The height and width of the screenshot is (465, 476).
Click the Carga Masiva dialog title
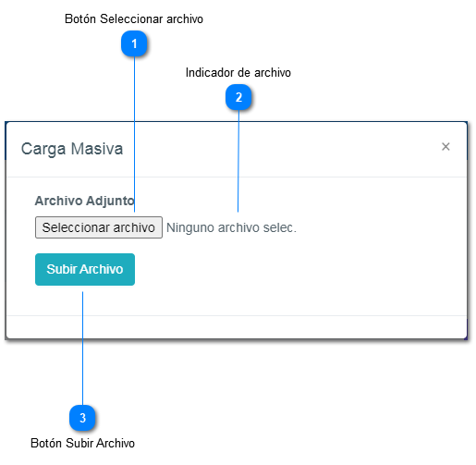(x=72, y=149)
